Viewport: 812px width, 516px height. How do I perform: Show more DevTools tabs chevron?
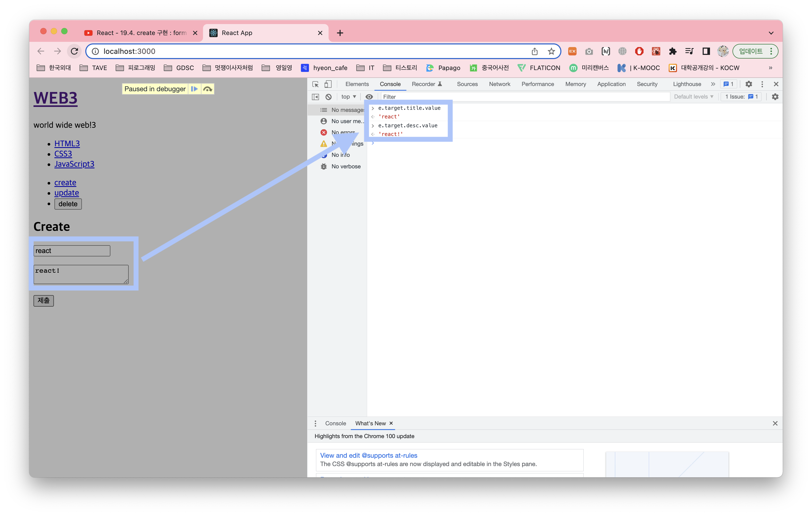(x=713, y=84)
